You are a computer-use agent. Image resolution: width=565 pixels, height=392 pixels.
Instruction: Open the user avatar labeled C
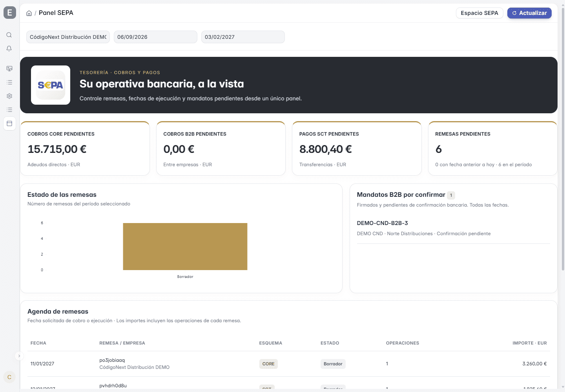(9, 377)
